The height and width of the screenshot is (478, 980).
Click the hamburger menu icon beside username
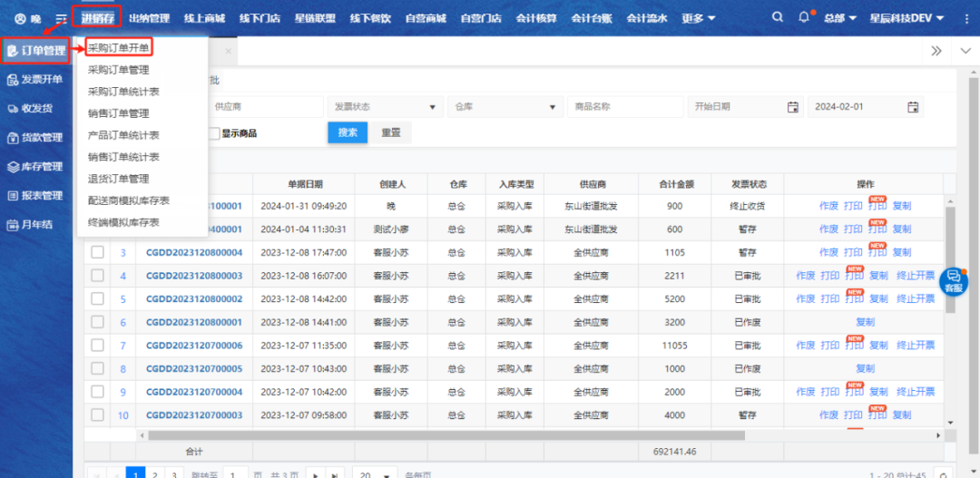tap(61, 19)
